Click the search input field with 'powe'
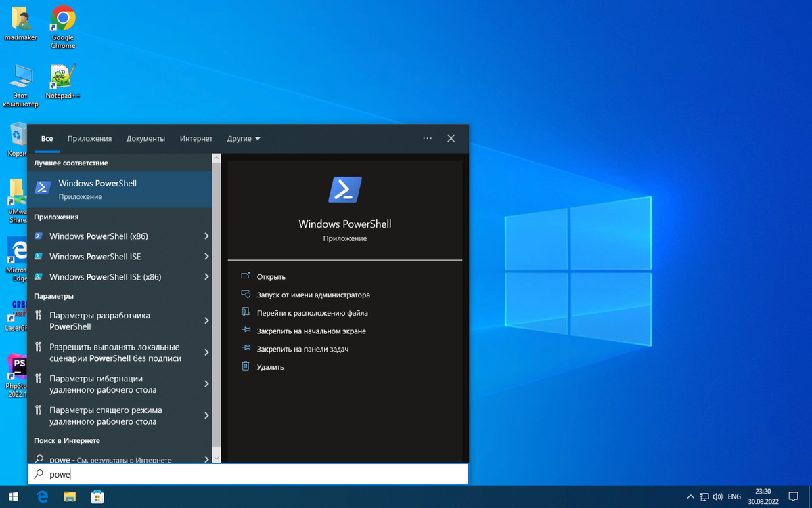 point(248,474)
